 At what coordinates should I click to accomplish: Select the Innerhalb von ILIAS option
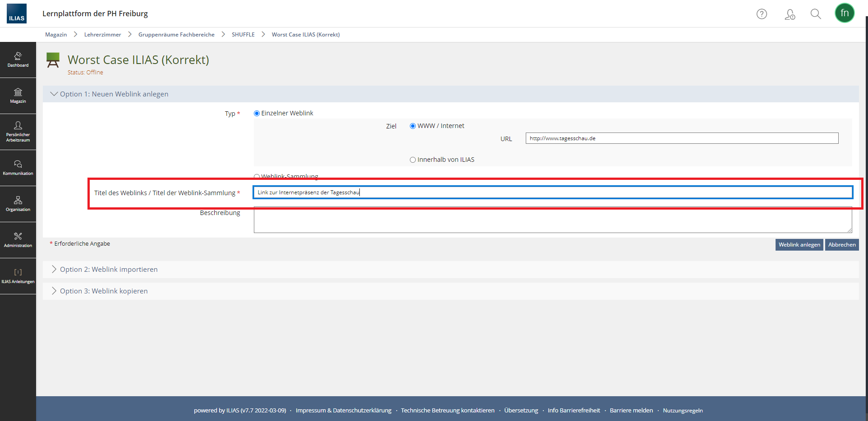[413, 160]
